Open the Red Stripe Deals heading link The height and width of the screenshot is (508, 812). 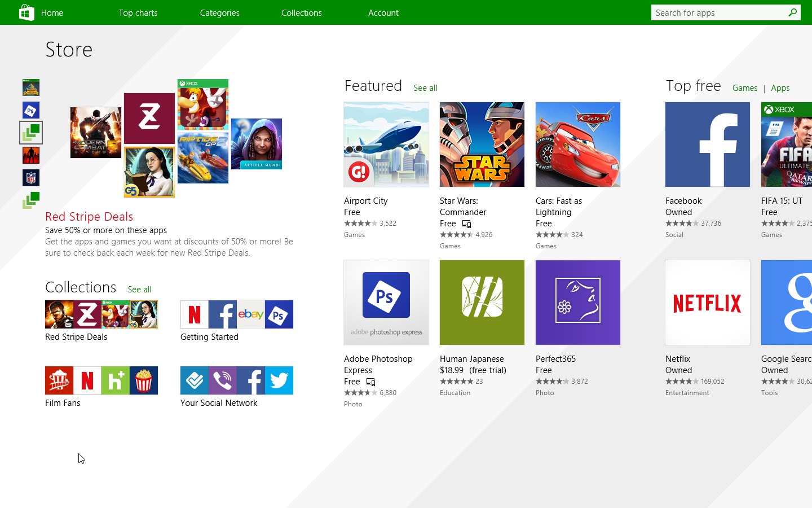89,217
